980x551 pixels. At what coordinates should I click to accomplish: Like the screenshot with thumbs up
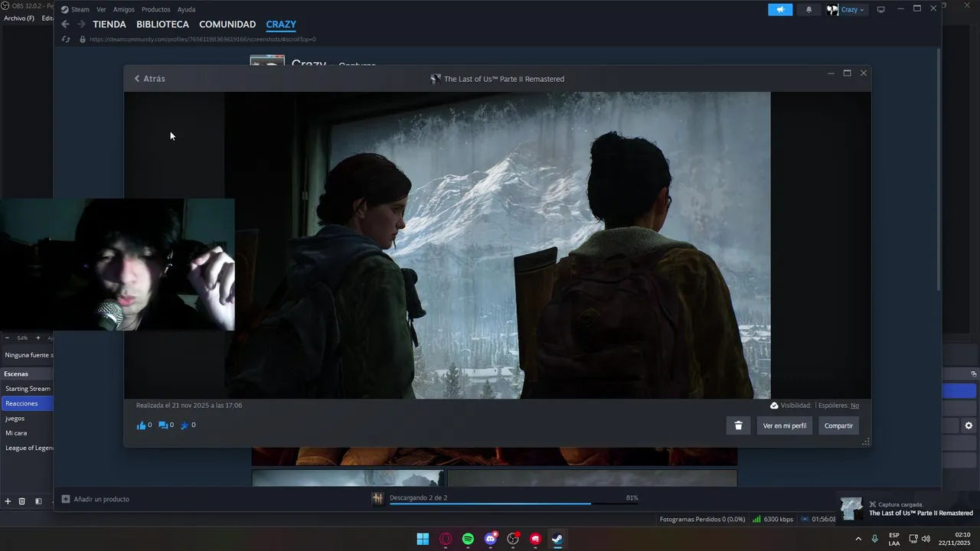click(141, 425)
